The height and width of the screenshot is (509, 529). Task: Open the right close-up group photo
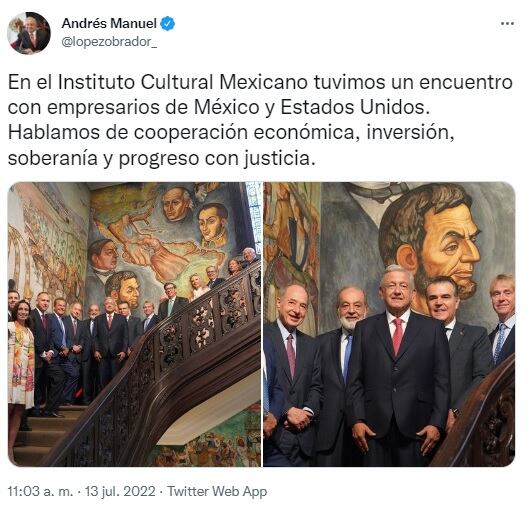tap(389, 324)
